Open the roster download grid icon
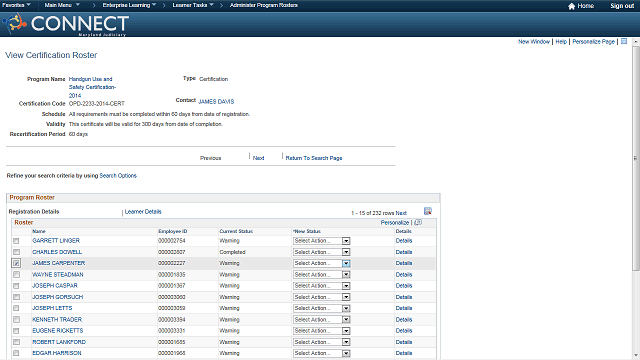The width and height of the screenshot is (640, 360). click(x=428, y=211)
